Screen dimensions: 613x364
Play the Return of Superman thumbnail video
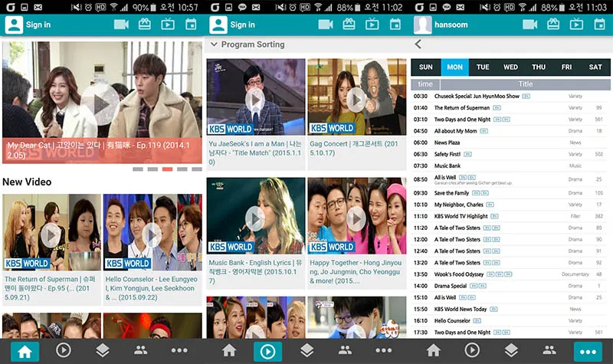(51, 235)
